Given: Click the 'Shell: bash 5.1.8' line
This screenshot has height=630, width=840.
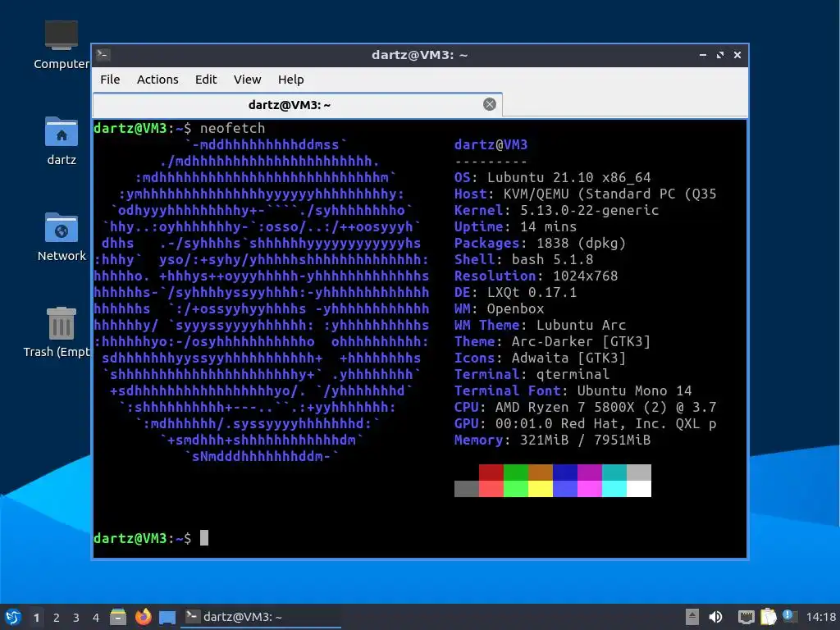Looking at the screenshot, I should 523,259.
